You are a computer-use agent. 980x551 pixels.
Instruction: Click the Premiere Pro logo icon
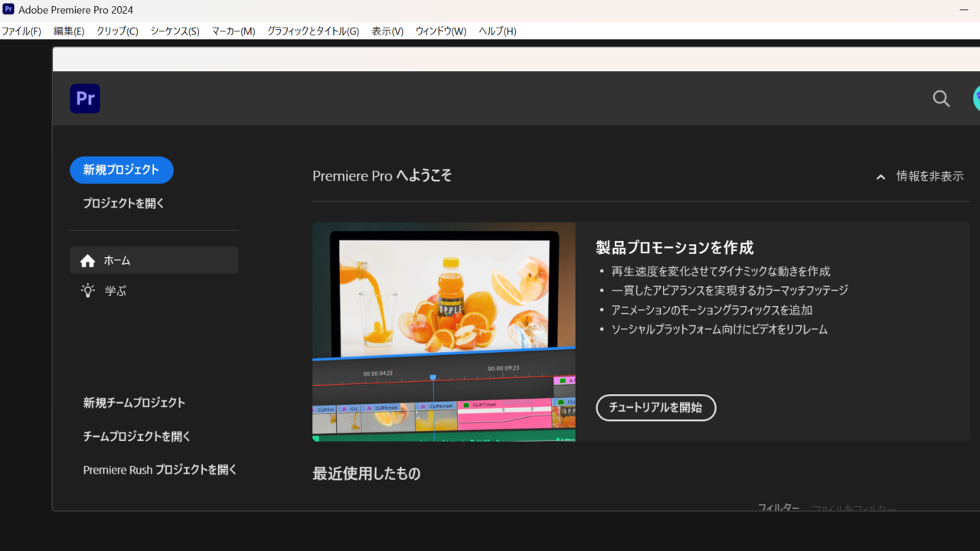pos(85,99)
